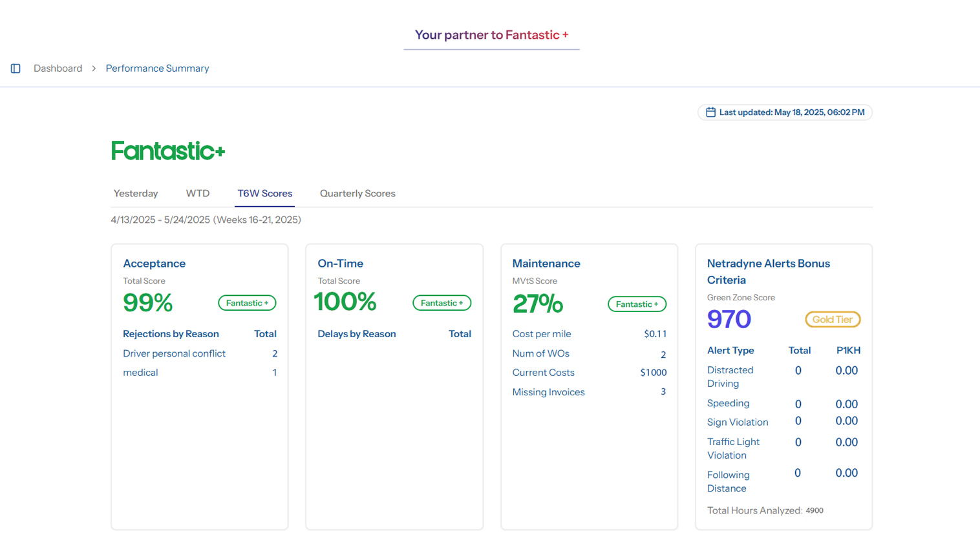Click the calendar icon beside Last updated

[710, 112]
